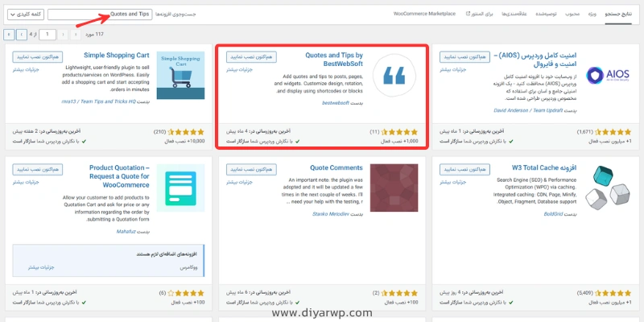Open more details for Quote Comments
This screenshot has width=644, height=322.
[239, 182]
